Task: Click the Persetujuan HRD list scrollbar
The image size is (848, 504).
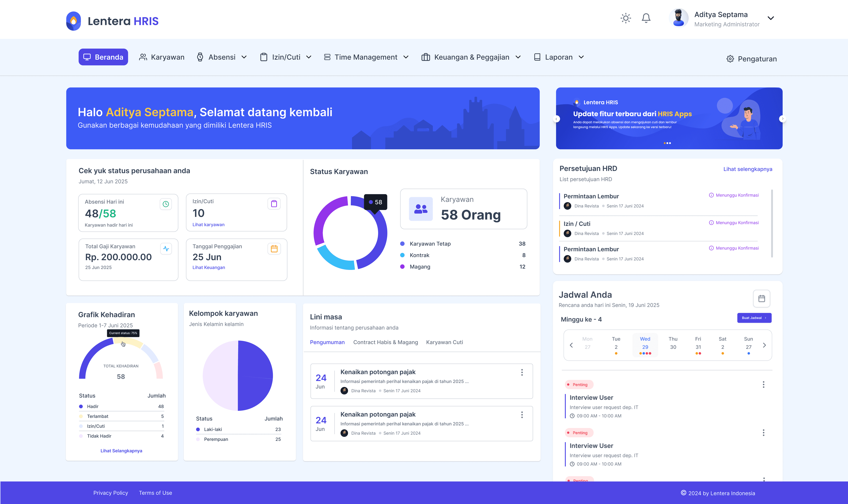Action: pos(772,224)
